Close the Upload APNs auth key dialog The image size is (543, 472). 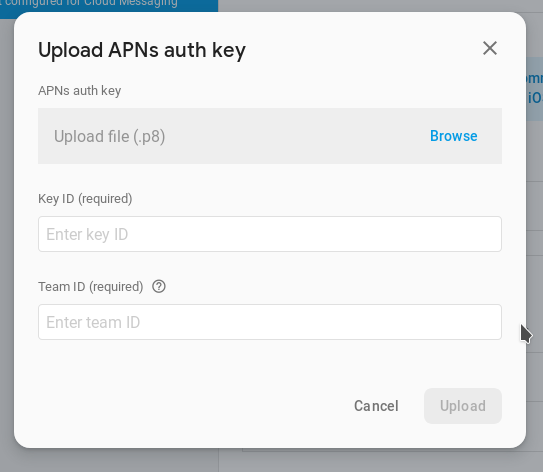(490, 48)
